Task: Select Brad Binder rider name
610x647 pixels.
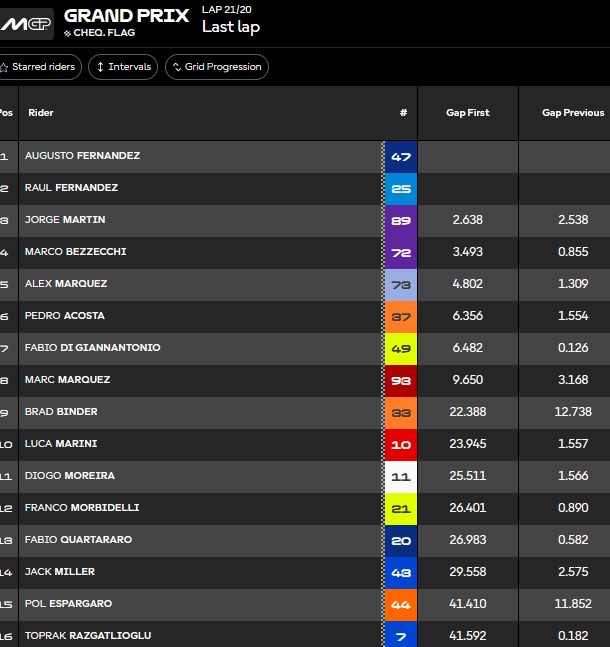Action: 61,411
